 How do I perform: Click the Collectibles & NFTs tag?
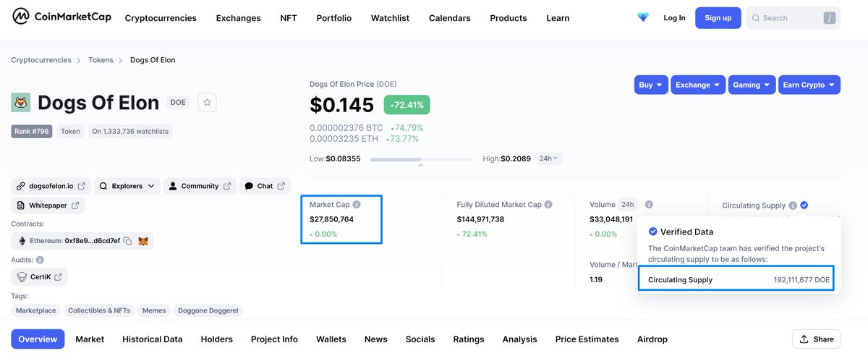pos(99,310)
